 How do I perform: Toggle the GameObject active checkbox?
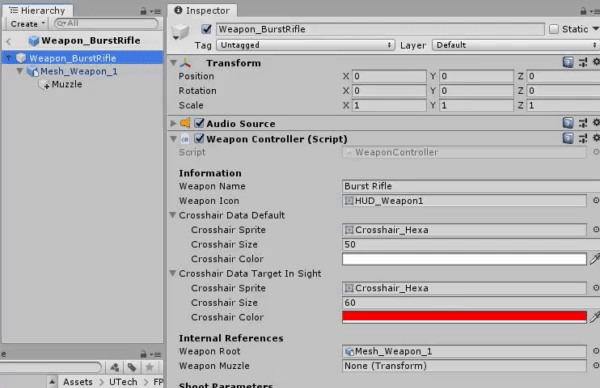[x=206, y=29]
